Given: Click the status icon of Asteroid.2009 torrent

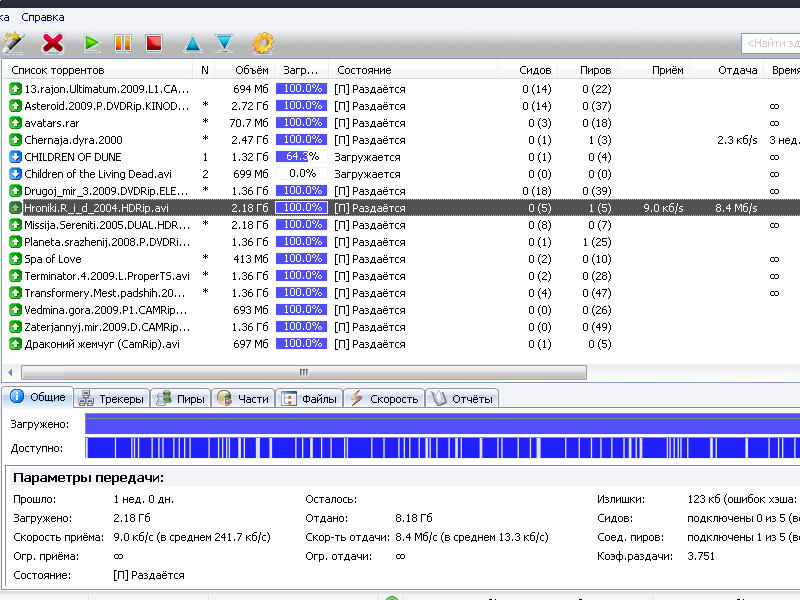Looking at the screenshot, I should 15,106.
